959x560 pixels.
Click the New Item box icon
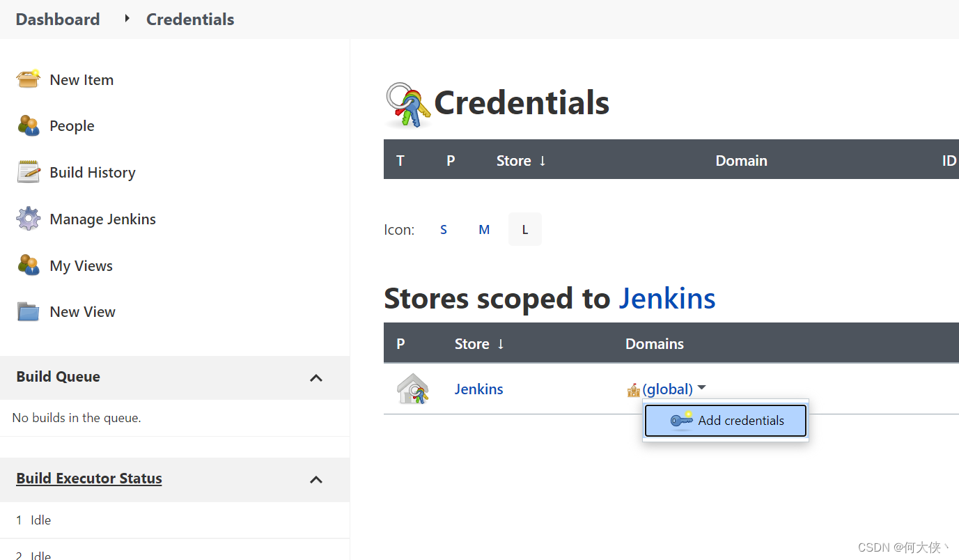pos(29,79)
